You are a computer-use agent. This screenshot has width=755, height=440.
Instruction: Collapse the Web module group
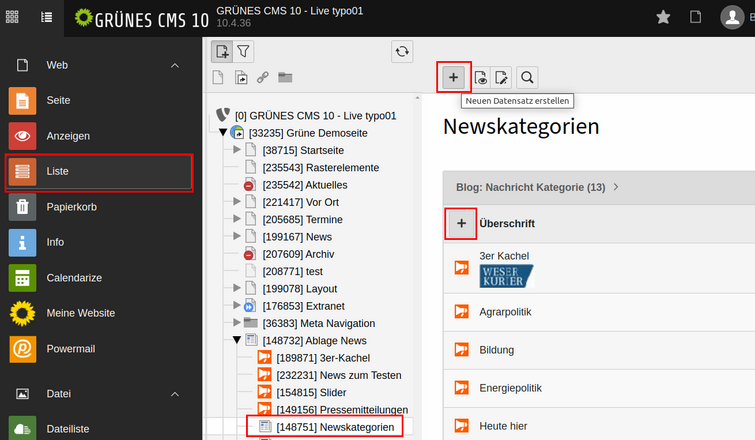pyautogui.click(x=175, y=65)
